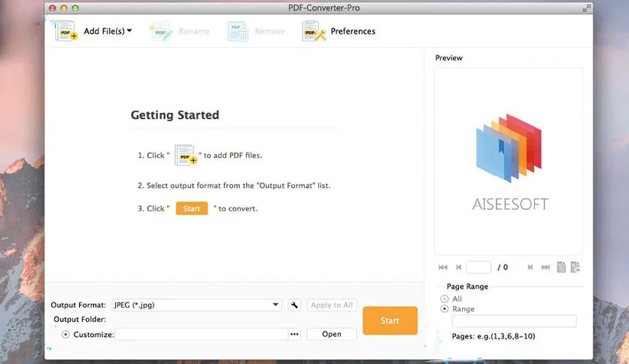This screenshot has height=364, width=629.
Task: Click the 'Preview' panel label
Action: (x=449, y=58)
